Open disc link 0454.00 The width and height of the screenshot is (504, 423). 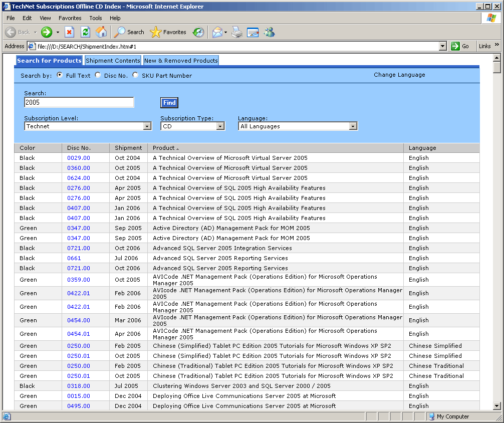(79, 320)
